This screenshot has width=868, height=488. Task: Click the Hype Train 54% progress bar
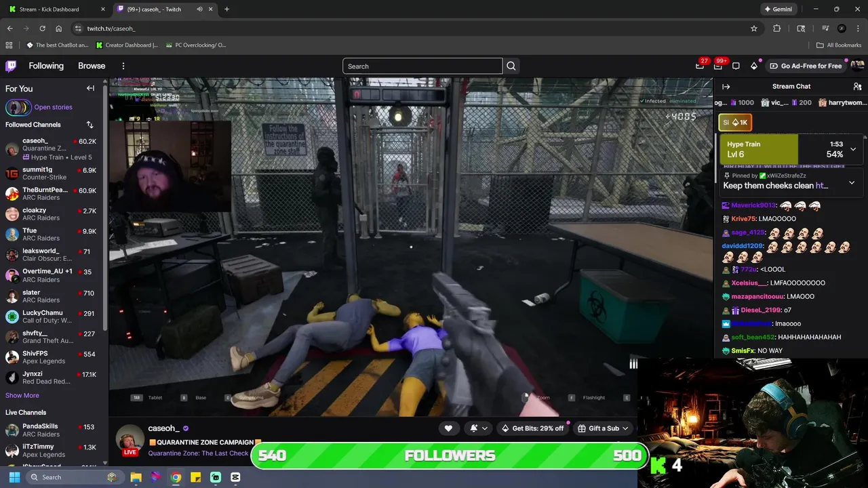click(x=791, y=149)
